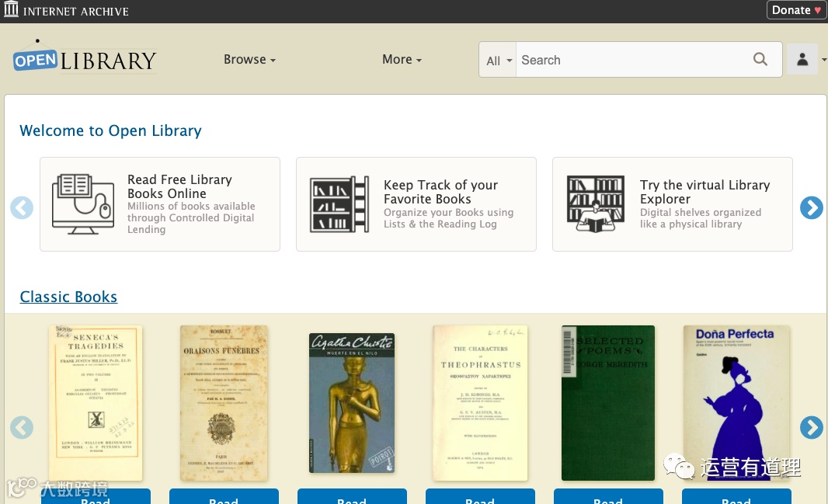Viewport: 828px width, 504px height.
Task: Click the library explorer reader icon
Action: 596,204
